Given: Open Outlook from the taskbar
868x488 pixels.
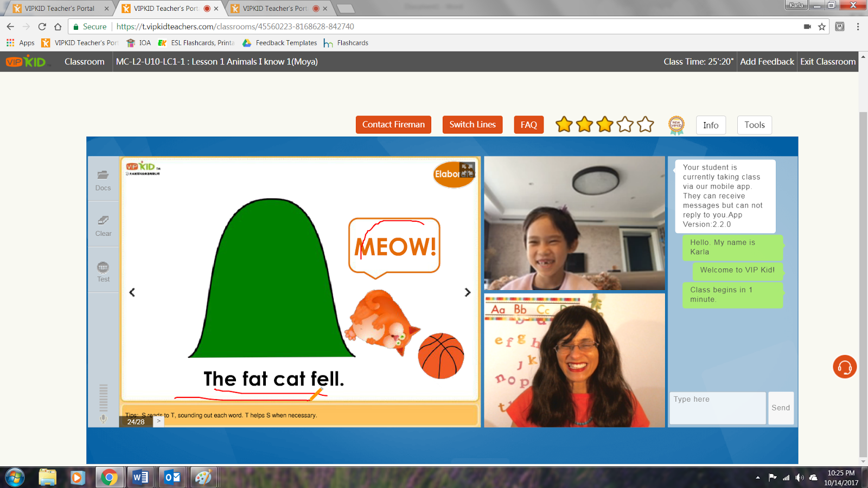Looking at the screenshot, I should click(172, 477).
